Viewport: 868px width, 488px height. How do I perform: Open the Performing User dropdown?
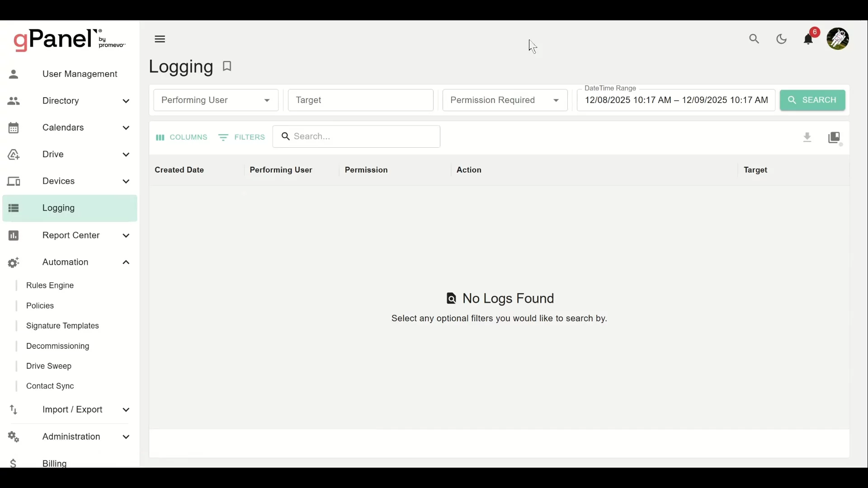[x=216, y=100]
